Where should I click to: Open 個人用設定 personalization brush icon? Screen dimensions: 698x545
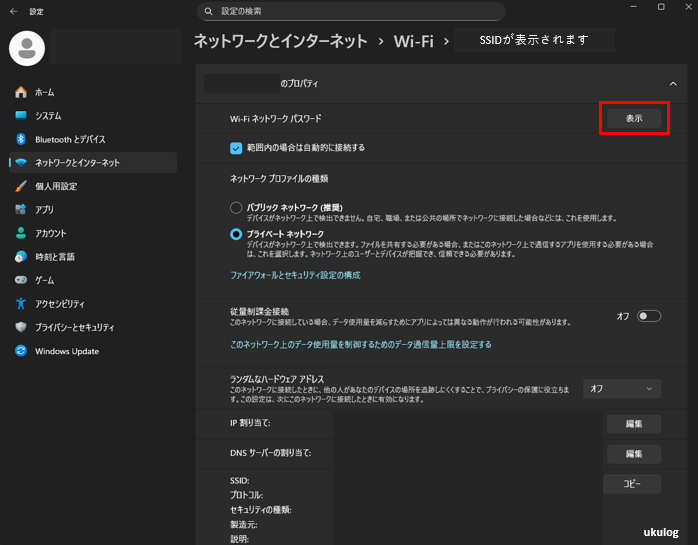coord(20,186)
